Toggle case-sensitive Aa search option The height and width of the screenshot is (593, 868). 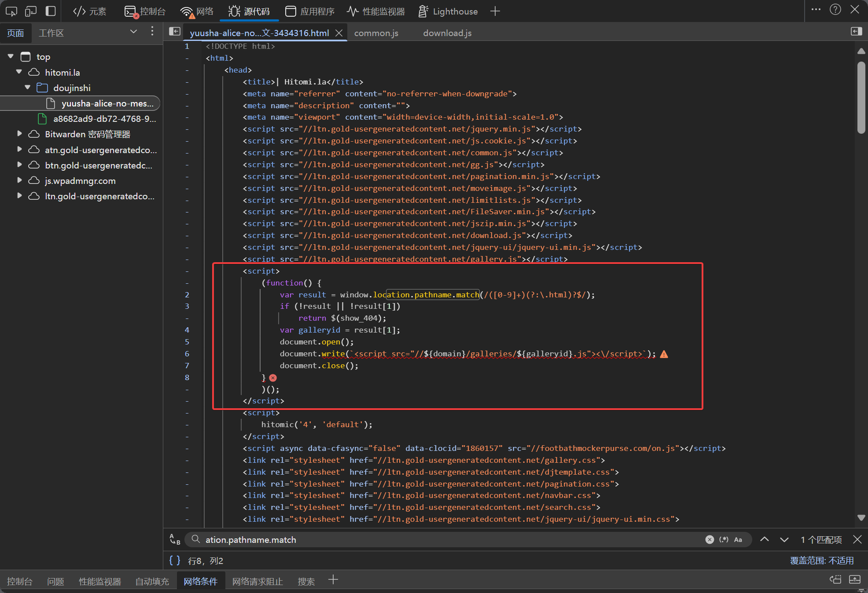point(738,539)
